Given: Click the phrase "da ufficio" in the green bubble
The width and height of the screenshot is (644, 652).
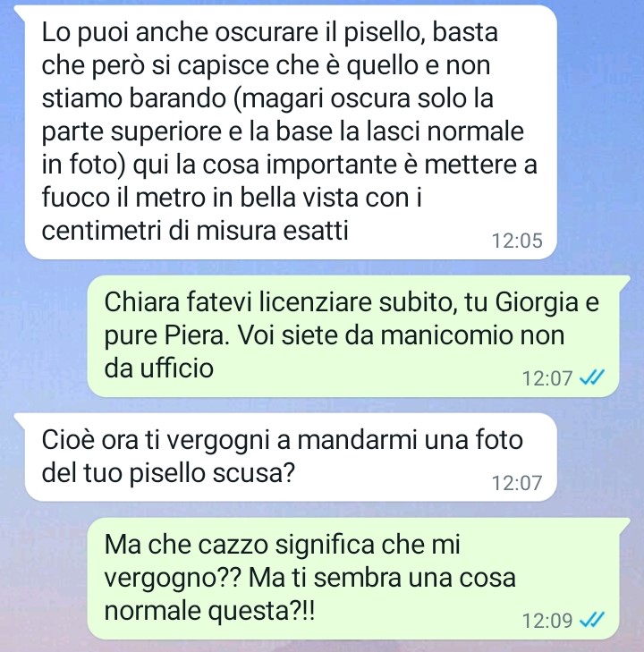Looking at the screenshot, I should click(x=159, y=368).
